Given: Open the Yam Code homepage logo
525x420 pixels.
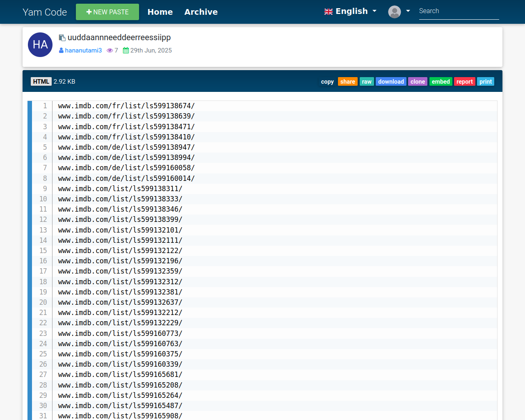Looking at the screenshot, I should tap(45, 12).
